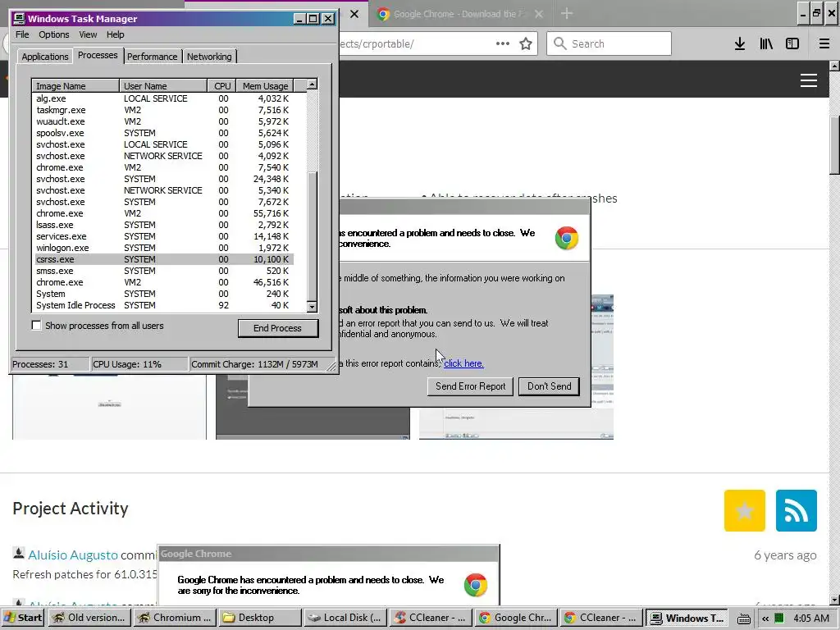This screenshot has height=630, width=840.
Task: Select the smss.exe process row
Action: [163, 271]
